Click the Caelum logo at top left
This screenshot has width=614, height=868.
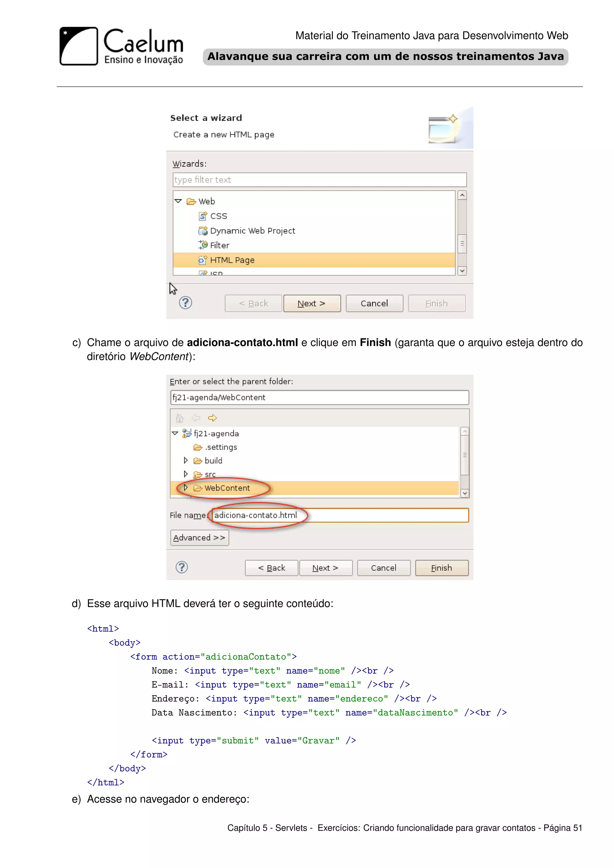coord(121,46)
